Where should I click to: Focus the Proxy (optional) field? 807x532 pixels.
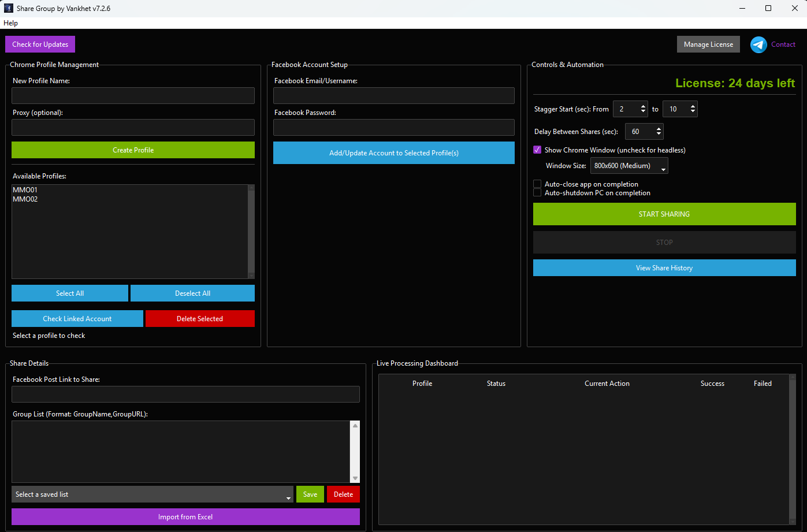[x=133, y=127]
